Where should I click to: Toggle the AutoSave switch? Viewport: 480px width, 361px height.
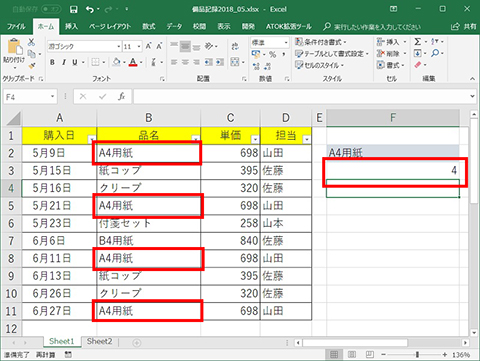click(51, 9)
